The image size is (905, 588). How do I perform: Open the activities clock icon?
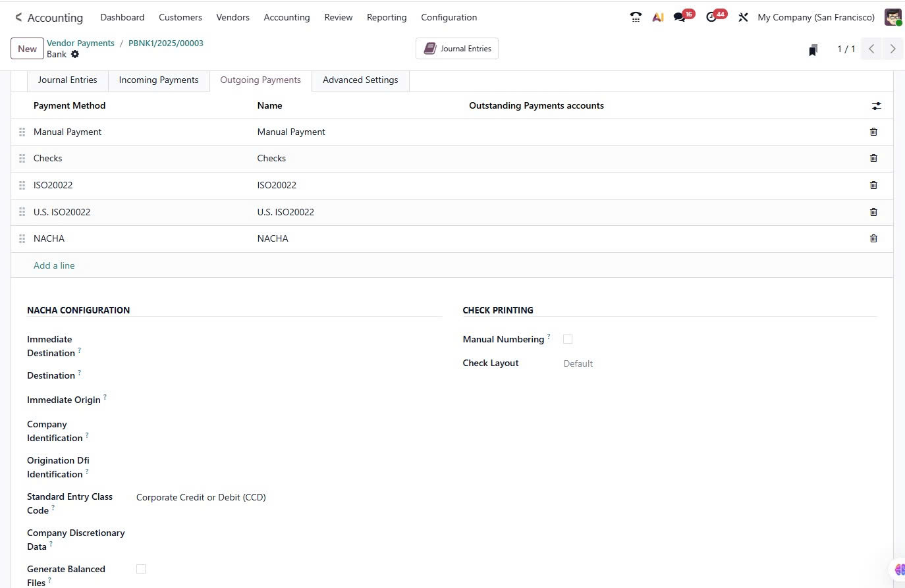711,18
